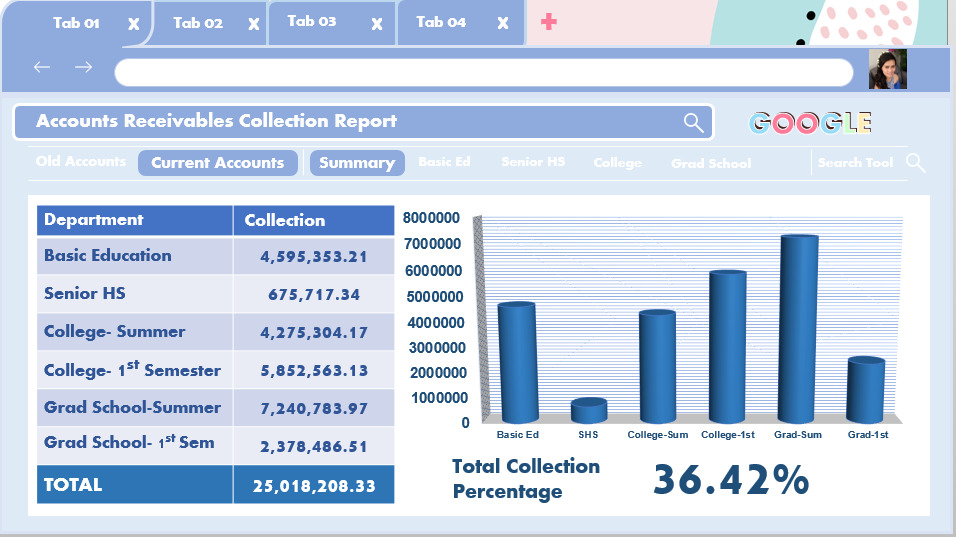Close Tab 04 with its X
The width and height of the screenshot is (956, 537).
click(503, 24)
